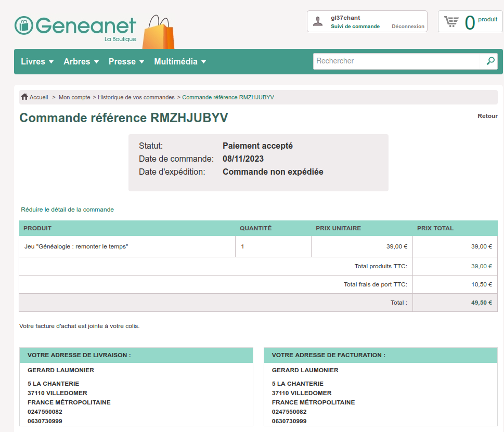Open Suivi de commande link
The image size is (504, 432).
(355, 27)
